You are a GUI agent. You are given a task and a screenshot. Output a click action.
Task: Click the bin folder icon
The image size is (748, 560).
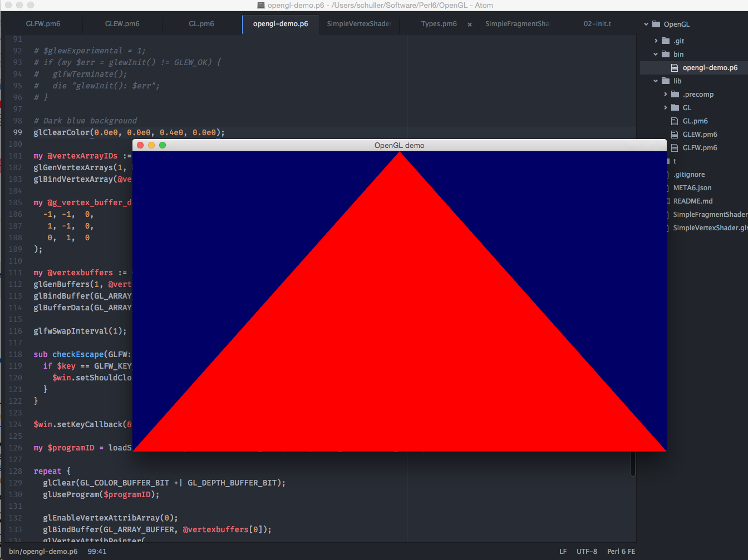(666, 54)
